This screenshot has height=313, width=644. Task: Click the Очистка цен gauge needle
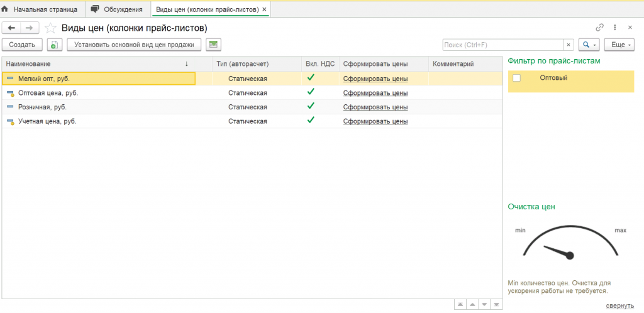point(558,251)
